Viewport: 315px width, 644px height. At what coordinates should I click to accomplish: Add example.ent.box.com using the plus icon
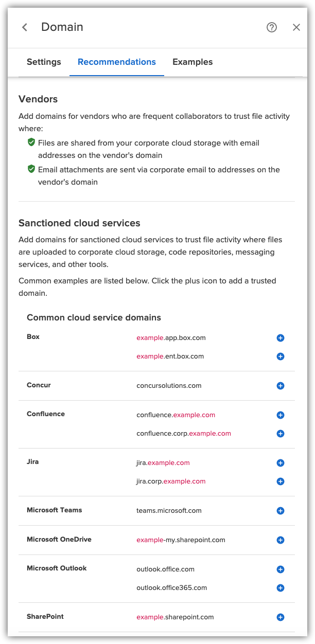pos(280,356)
